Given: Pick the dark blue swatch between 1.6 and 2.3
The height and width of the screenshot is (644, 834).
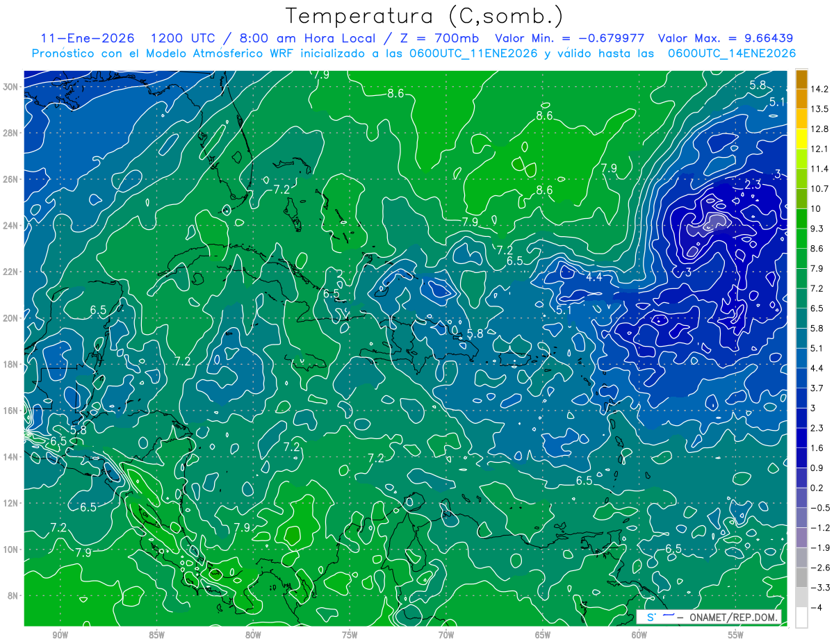Looking at the screenshot, I should click(801, 438).
